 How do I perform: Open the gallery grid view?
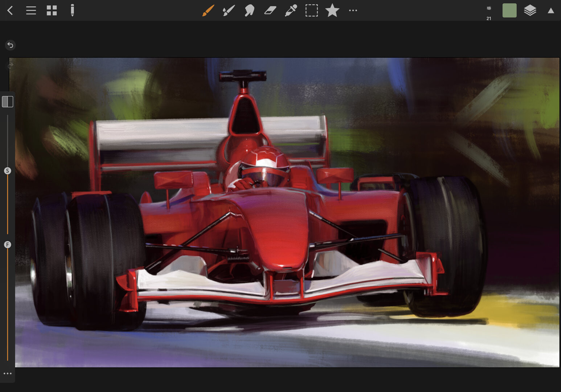(x=52, y=11)
